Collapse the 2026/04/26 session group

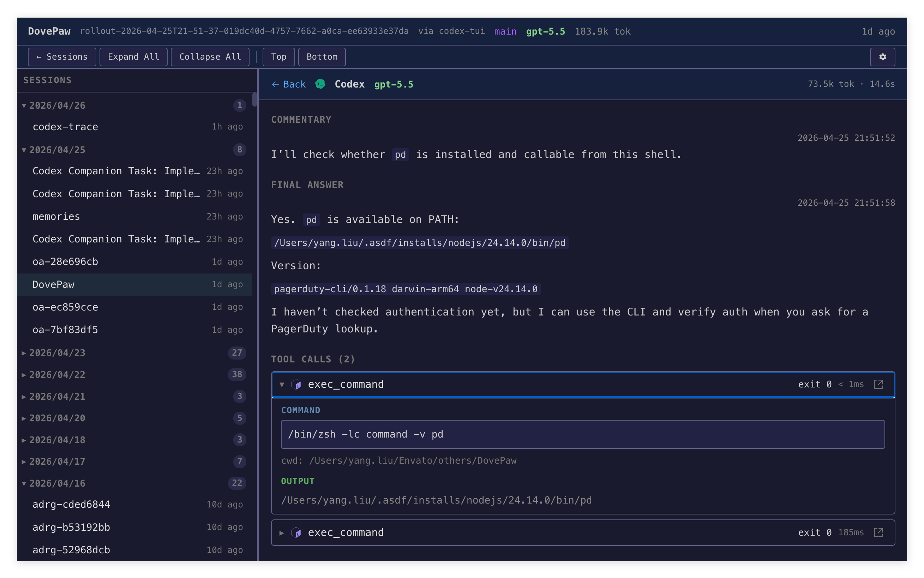(24, 106)
